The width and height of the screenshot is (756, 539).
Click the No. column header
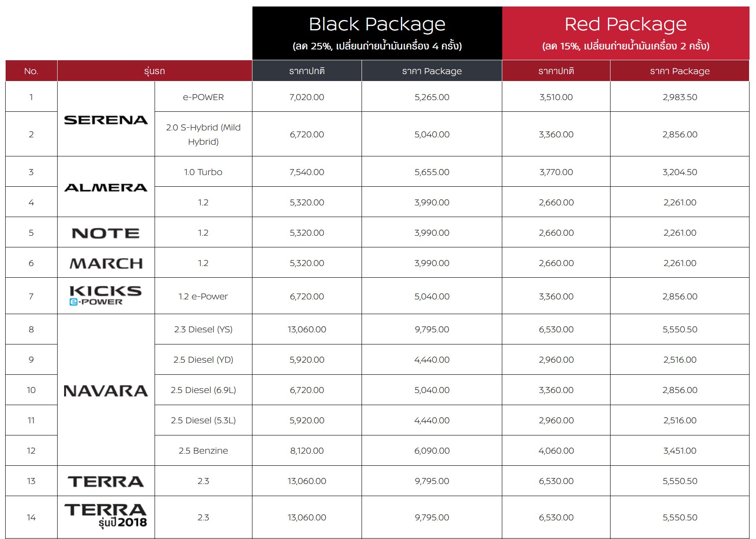pos(31,71)
